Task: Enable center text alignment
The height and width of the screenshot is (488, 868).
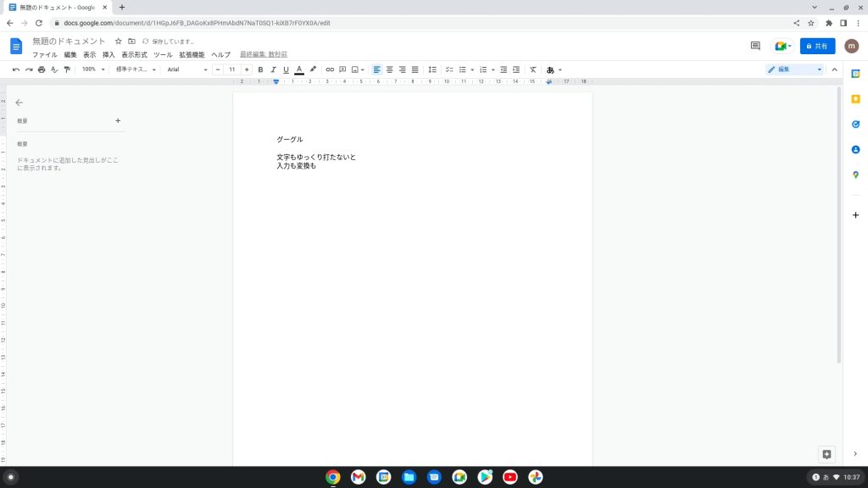Action: (389, 69)
